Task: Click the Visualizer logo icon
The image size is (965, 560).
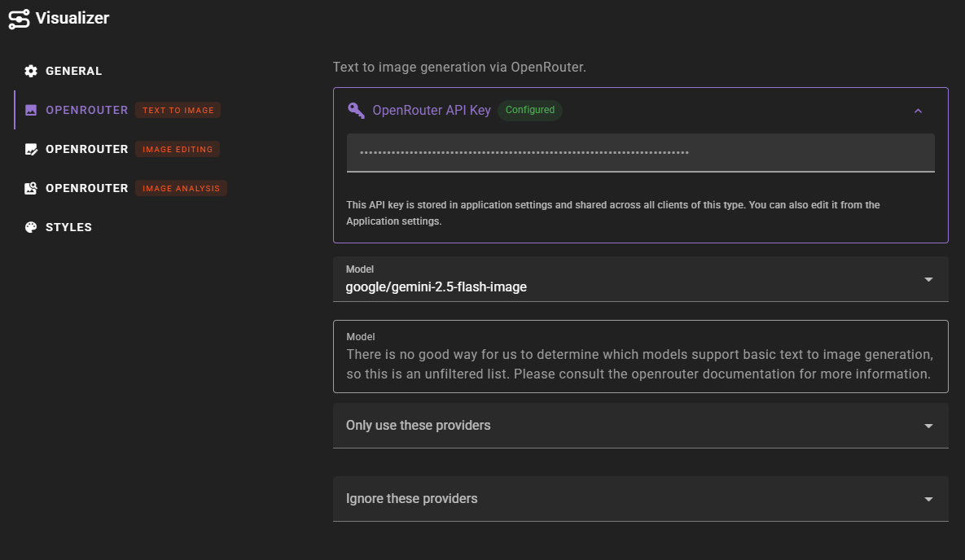Action: tap(18, 18)
